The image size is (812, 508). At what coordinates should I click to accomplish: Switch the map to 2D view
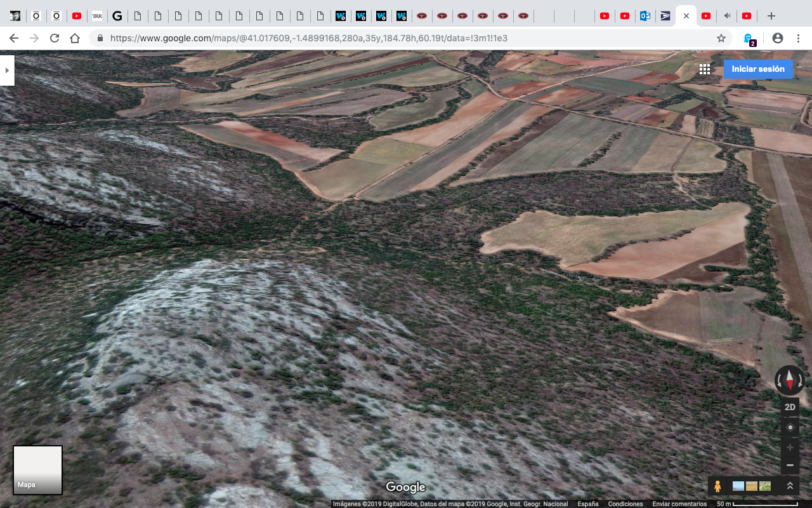point(790,408)
